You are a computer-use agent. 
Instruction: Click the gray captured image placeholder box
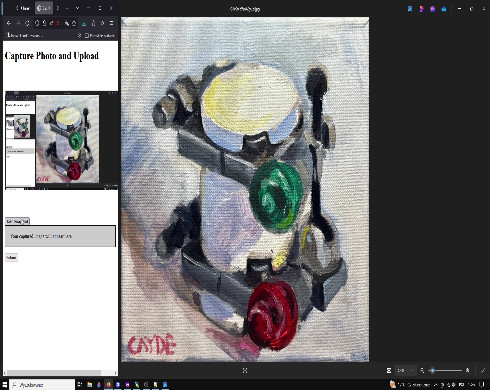coord(60,236)
